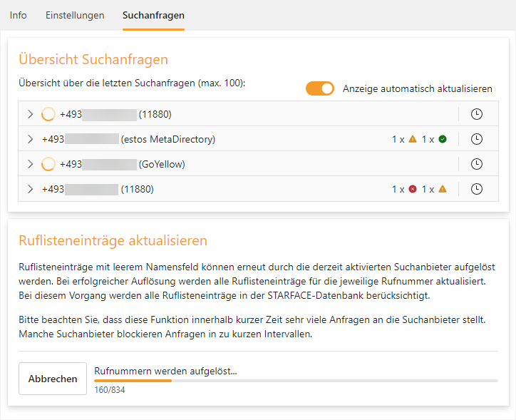
Task: Expand the estos MetaDirectory request row
Action: click(x=30, y=139)
